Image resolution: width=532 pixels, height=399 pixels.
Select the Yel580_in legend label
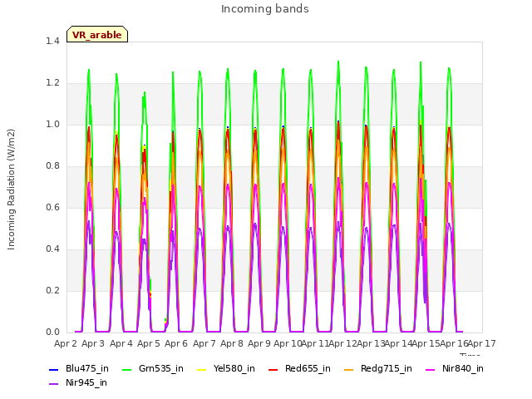click(234, 369)
